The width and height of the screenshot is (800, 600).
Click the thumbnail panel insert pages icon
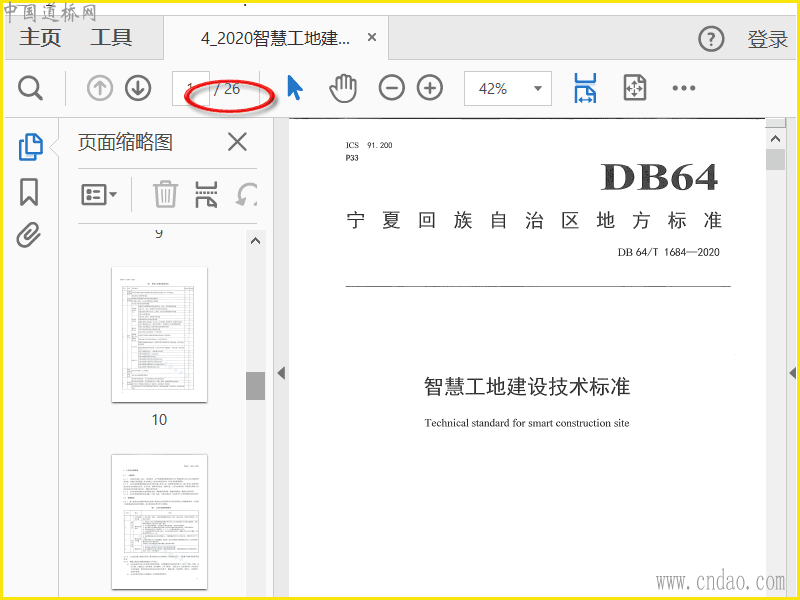tap(206, 194)
